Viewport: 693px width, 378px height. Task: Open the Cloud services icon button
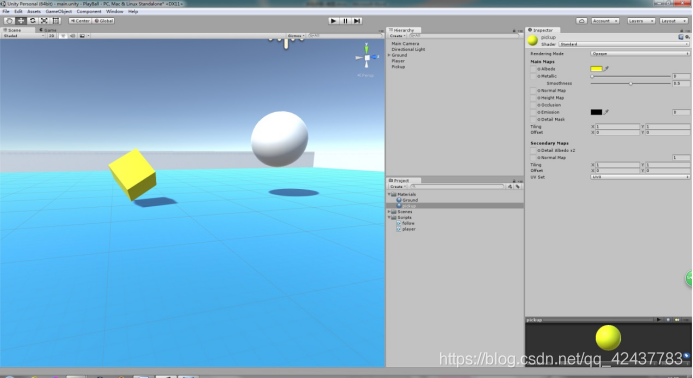tap(581, 21)
